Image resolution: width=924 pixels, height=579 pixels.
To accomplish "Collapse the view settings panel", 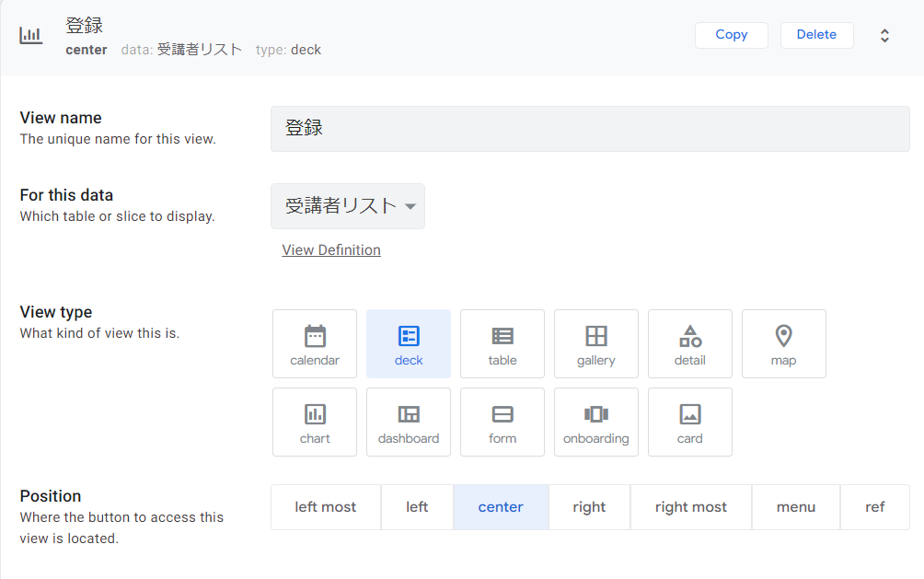I will click(884, 35).
